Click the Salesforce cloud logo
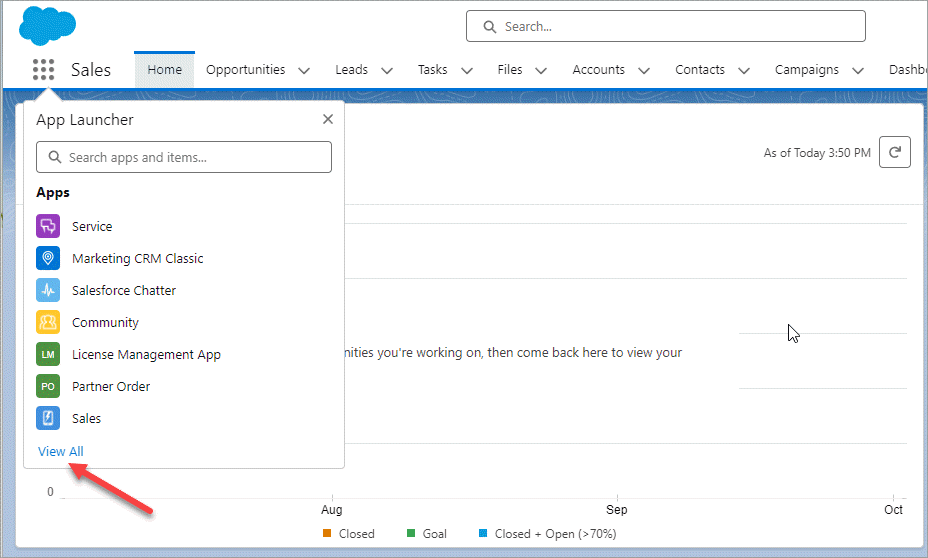928x558 pixels. 47,26
